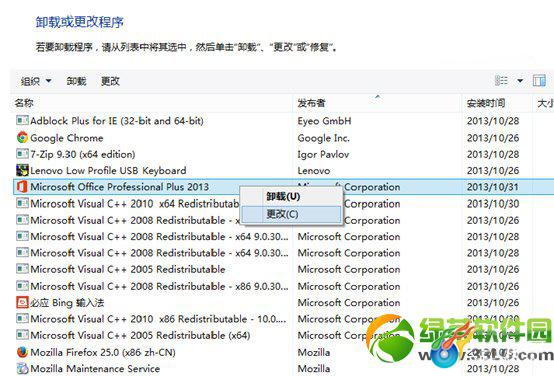Click the Visual C++ 2010 x86 Redistributable icon
Image resolution: width=554 pixels, height=376 pixels.
(x=22, y=318)
